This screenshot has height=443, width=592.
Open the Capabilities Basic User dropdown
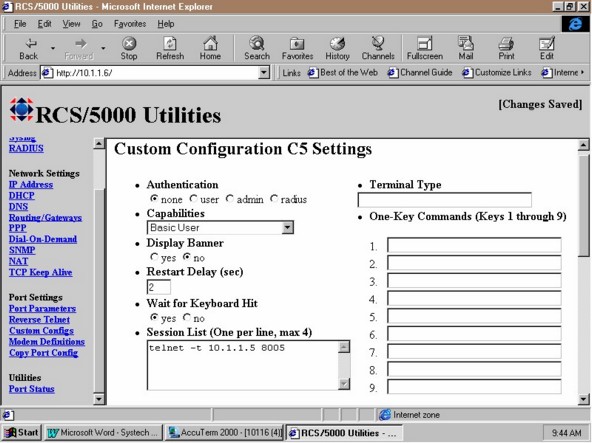pyautogui.click(x=220, y=227)
